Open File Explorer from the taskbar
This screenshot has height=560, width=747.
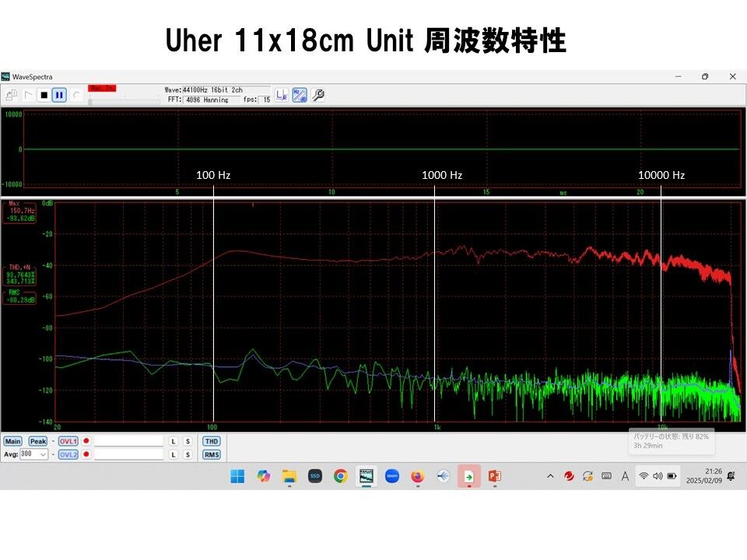tap(289, 476)
